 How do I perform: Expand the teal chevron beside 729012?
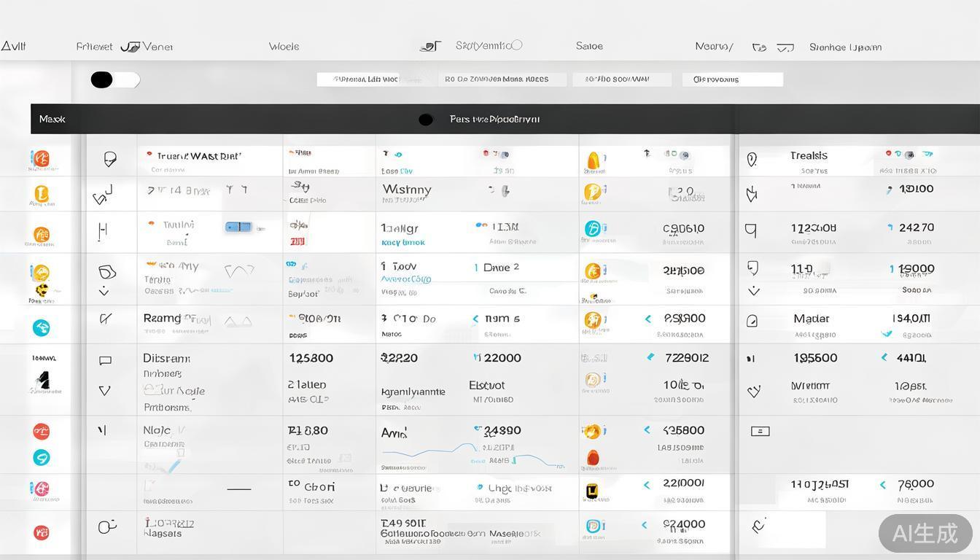[650, 357]
